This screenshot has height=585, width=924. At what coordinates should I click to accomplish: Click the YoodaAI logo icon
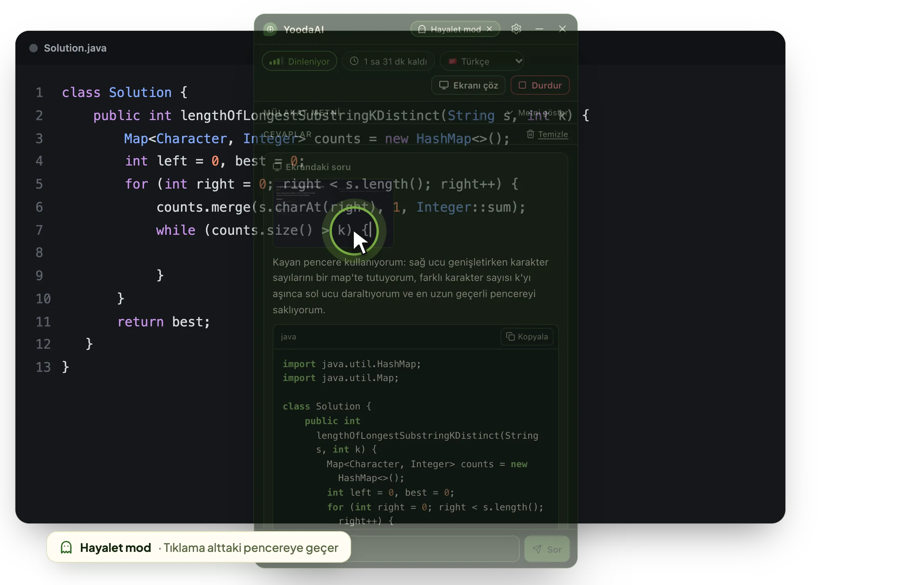[x=270, y=30]
